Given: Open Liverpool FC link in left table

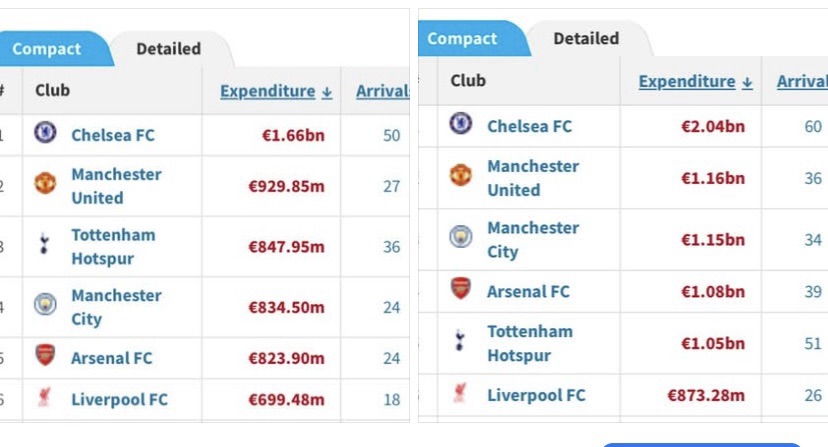Looking at the screenshot, I should pos(119,399).
